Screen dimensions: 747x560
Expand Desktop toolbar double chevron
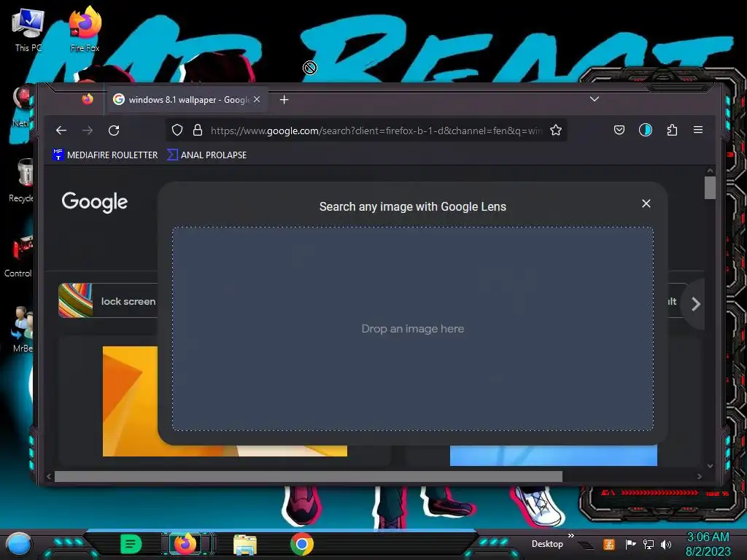pos(571,536)
